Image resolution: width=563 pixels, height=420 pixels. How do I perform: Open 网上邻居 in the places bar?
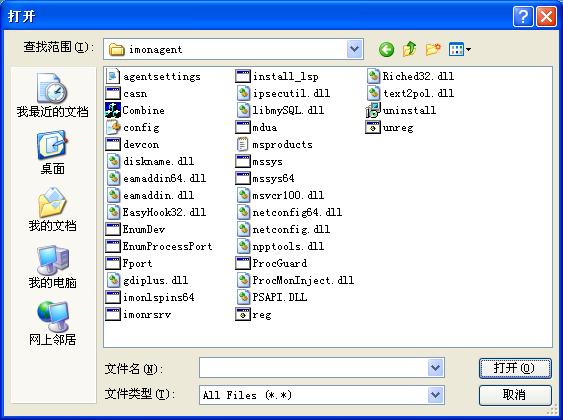pyautogui.click(x=52, y=323)
